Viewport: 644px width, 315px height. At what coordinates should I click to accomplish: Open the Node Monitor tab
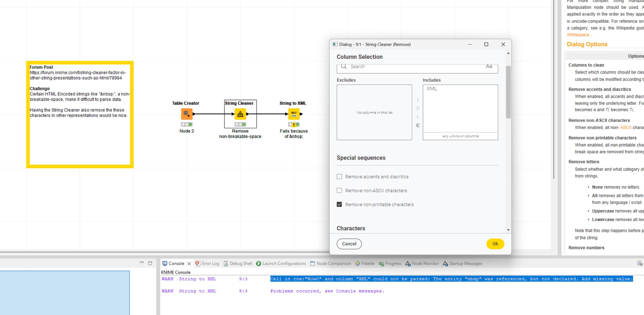tap(422, 264)
